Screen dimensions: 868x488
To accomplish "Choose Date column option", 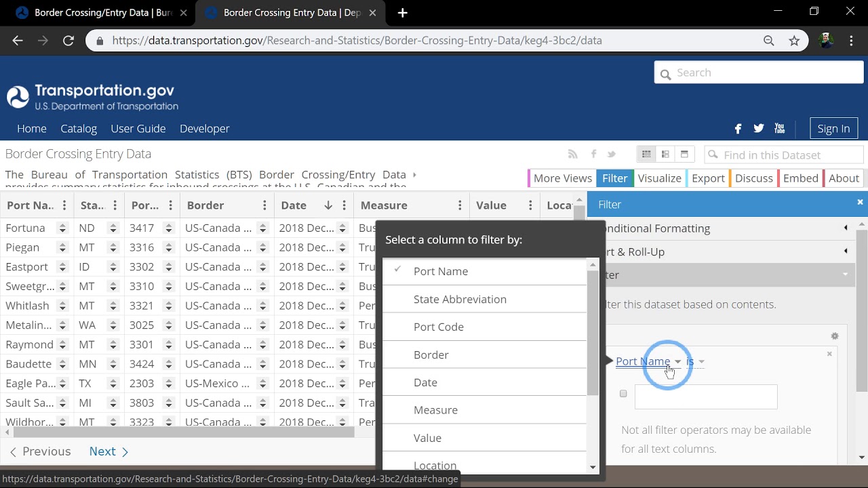I will 484,382.
